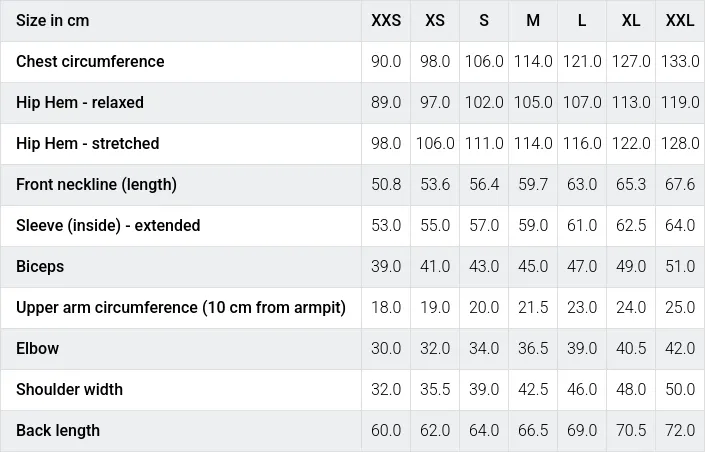The height and width of the screenshot is (452, 705).
Task: Click the 'Front neckline (length)' row label
Action: [x=96, y=184]
